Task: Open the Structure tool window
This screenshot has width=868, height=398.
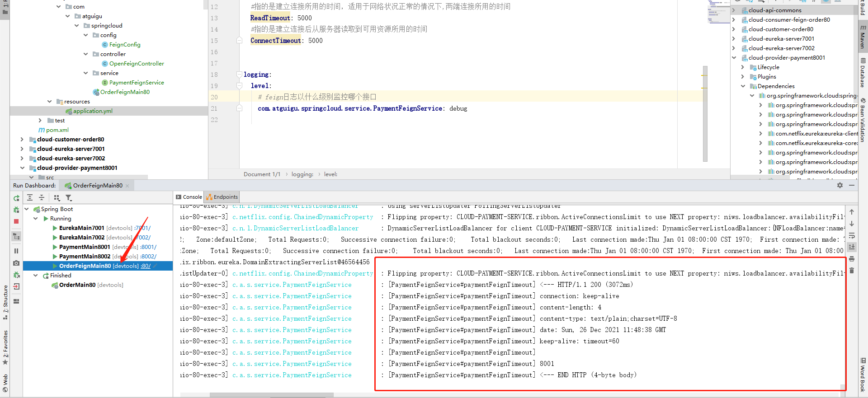Action: (x=5, y=302)
